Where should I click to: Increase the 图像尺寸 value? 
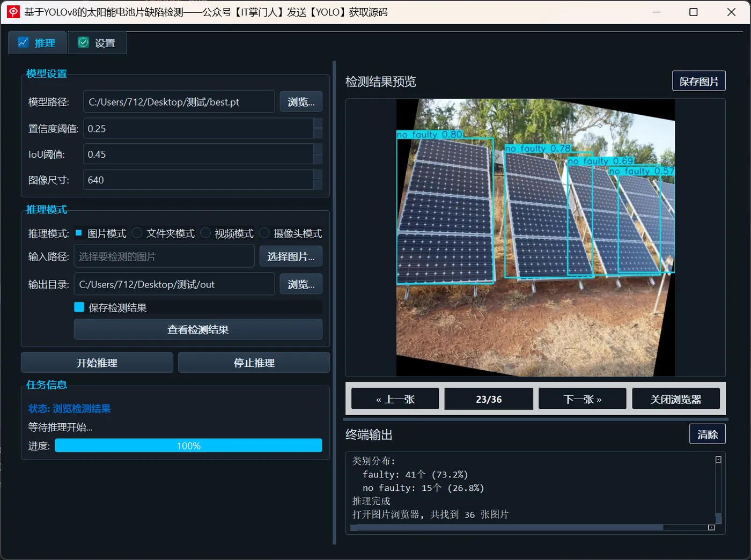point(318,174)
